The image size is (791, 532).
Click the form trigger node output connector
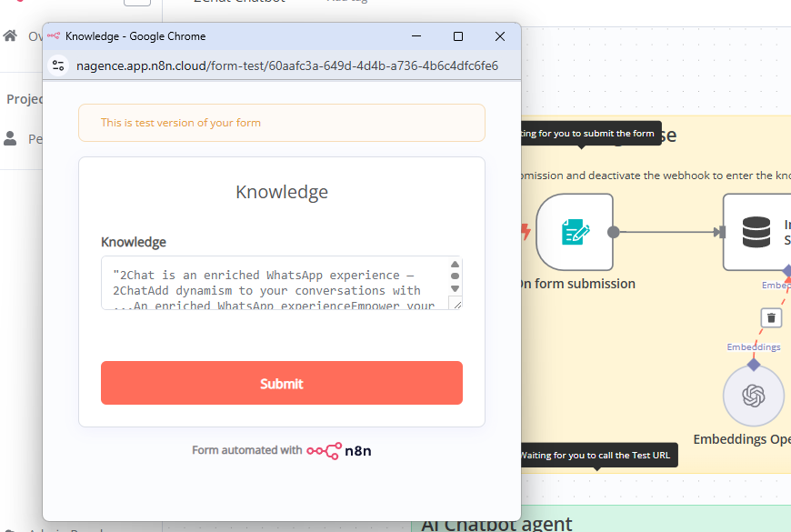(614, 232)
